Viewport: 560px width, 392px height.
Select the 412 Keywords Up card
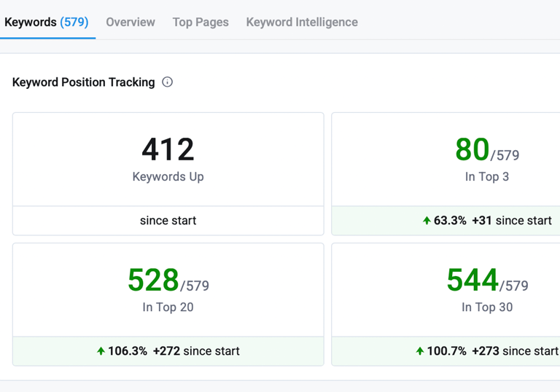pyautogui.click(x=168, y=174)
